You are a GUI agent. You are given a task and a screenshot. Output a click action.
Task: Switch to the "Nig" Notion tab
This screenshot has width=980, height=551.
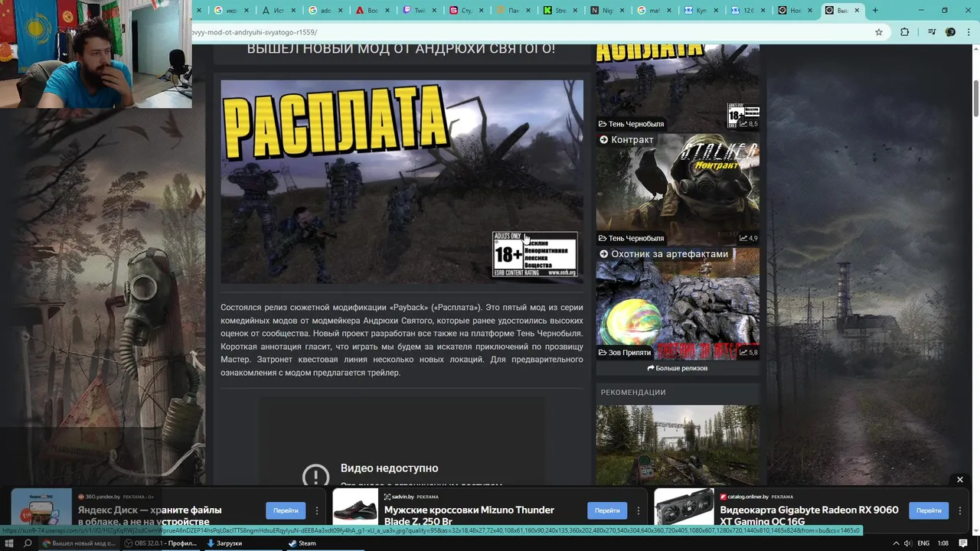[x=606, y=11]
